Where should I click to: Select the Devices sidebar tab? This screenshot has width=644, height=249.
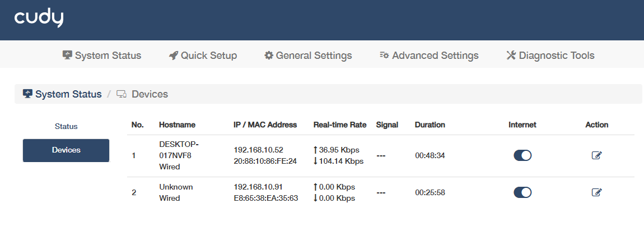66,150
